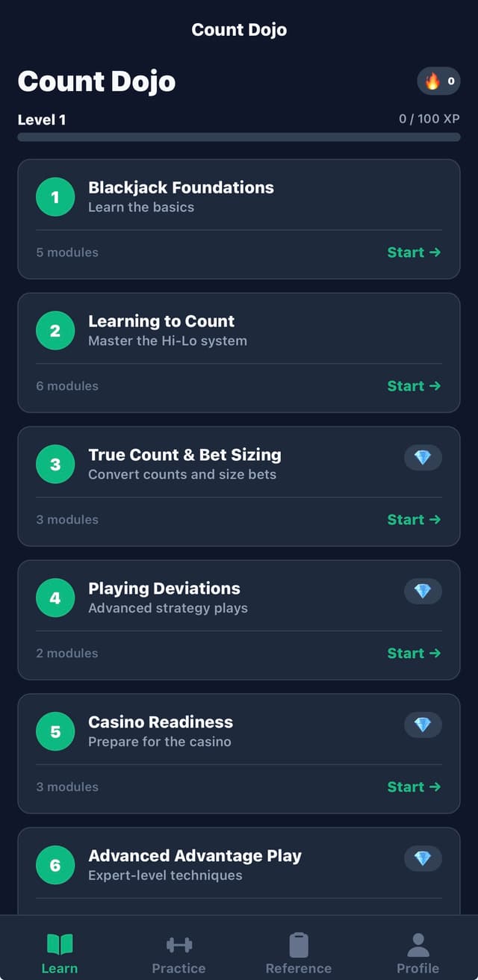478x980 pixels.
Task: Tap the green number 6 circle
Action: click(x=55, y=866)
